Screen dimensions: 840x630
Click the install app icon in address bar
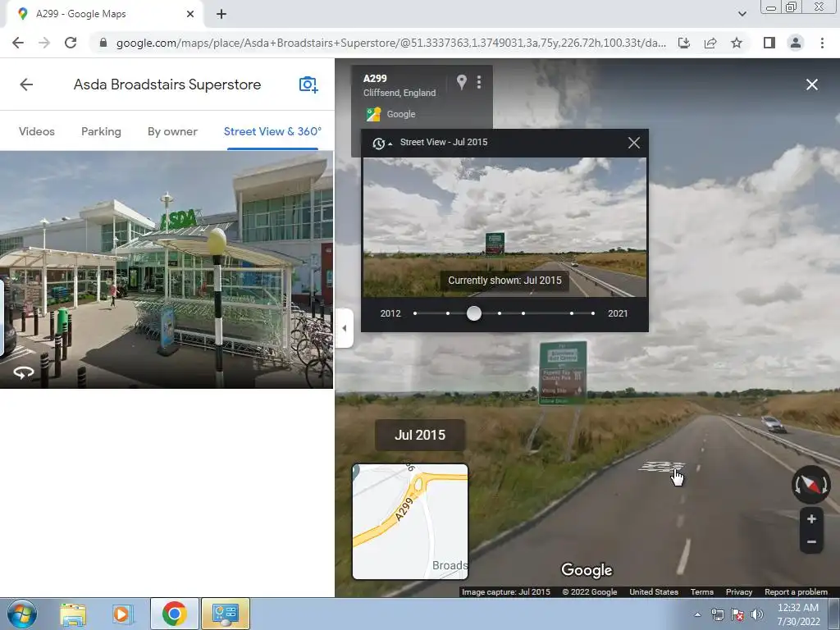pos(684,43)
